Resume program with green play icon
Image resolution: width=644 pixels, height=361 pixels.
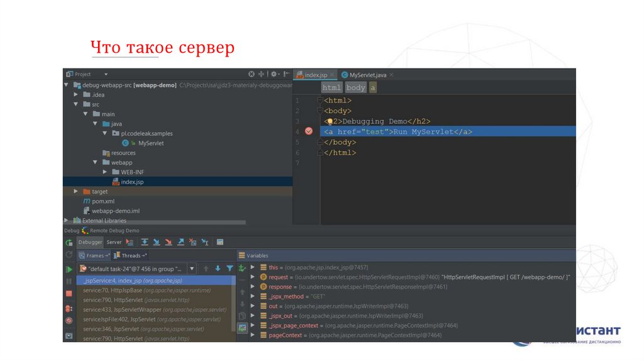point(69,269)
